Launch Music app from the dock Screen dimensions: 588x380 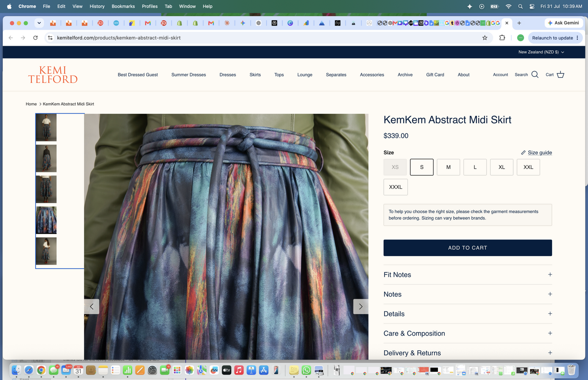(239, 370)
